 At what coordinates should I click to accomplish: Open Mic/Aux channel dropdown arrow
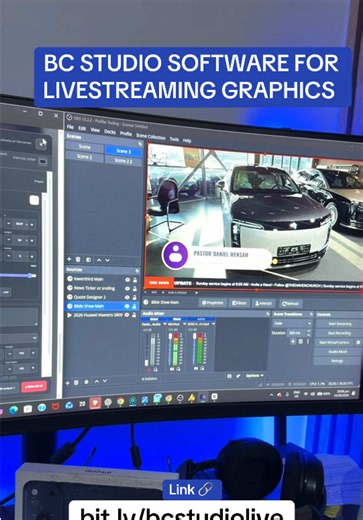point(184,324)
